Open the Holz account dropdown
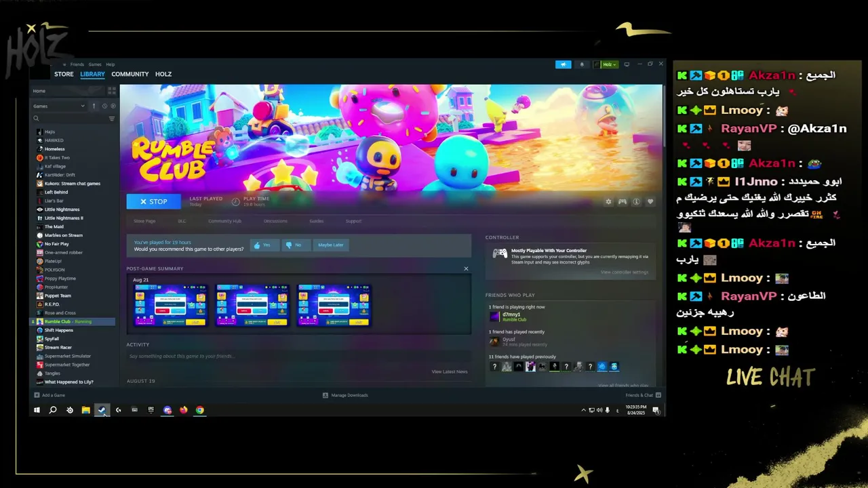Viewport: 868px width, 488px height. [606, 64]
